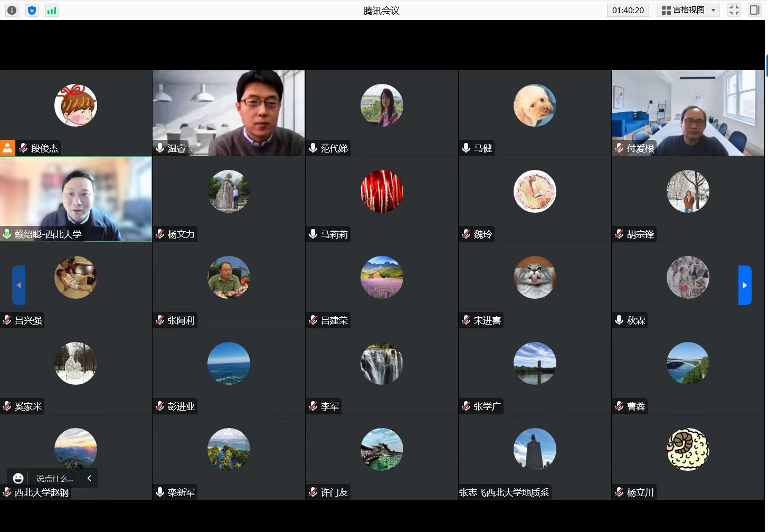This screenshot has width=768, height=532.
Task: Check the green network signal icon
Action: coord(52,10)
